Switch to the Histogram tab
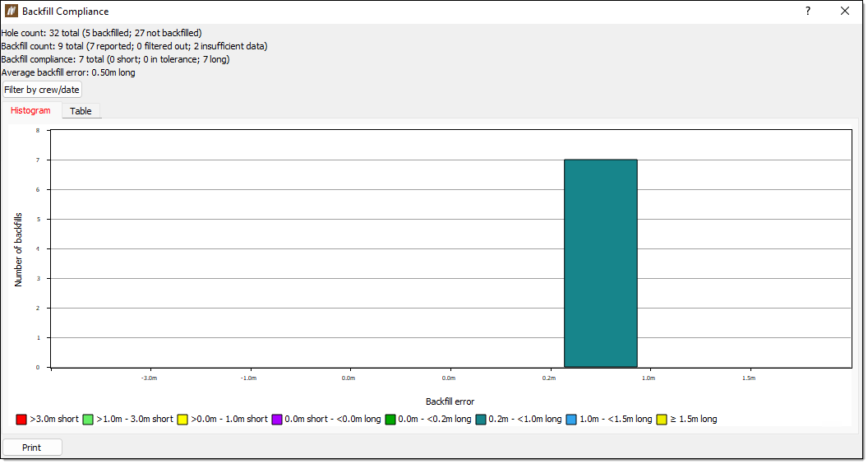The image size is (868, 464). (x=30, y=110)
